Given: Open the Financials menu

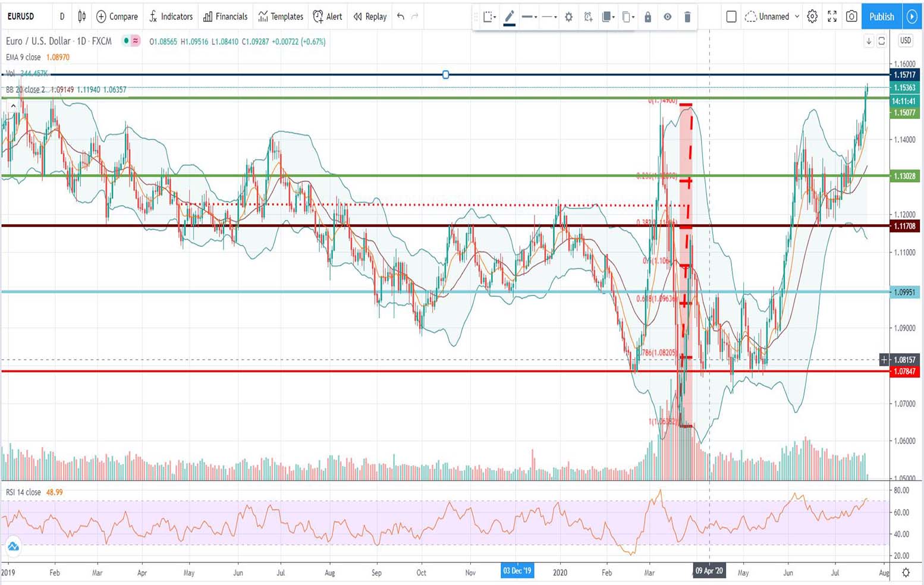Looking at the screenshot, I should (225, 17).
